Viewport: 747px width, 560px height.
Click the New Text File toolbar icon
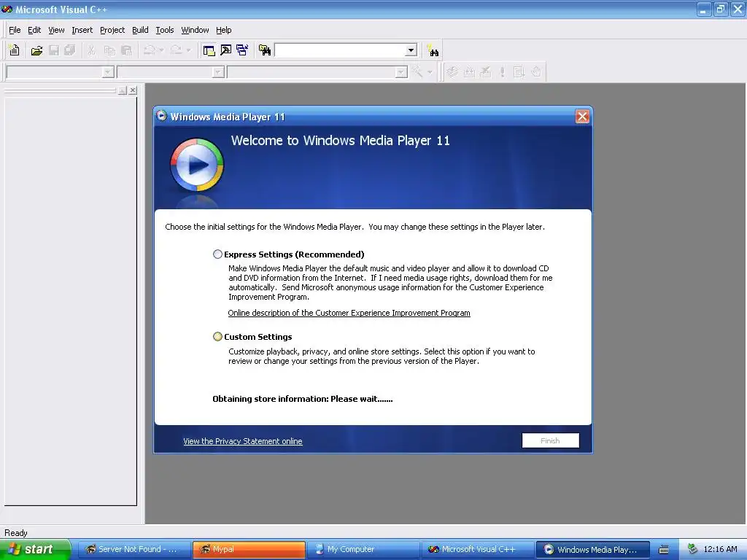click(x=15, y=50)
